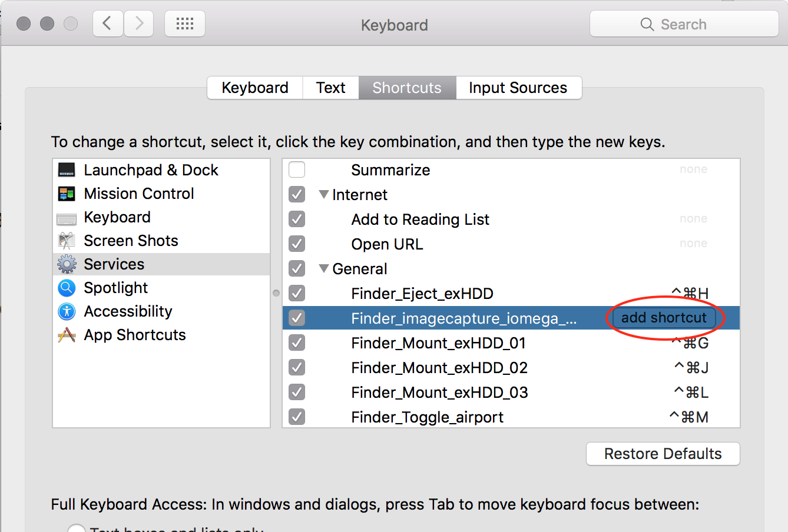Collapse the Internet services group
This screenshot has width=788, height=532.
pos(323,194)
